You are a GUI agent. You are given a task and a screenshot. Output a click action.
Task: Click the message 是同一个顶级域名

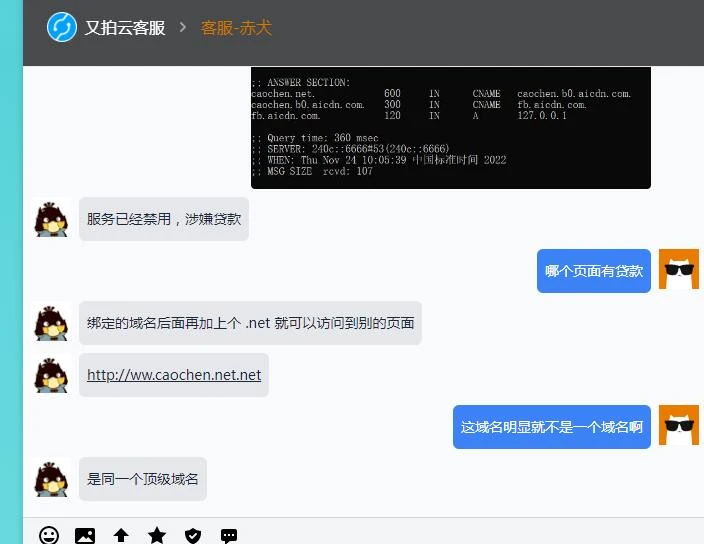[x=143, y=479]
